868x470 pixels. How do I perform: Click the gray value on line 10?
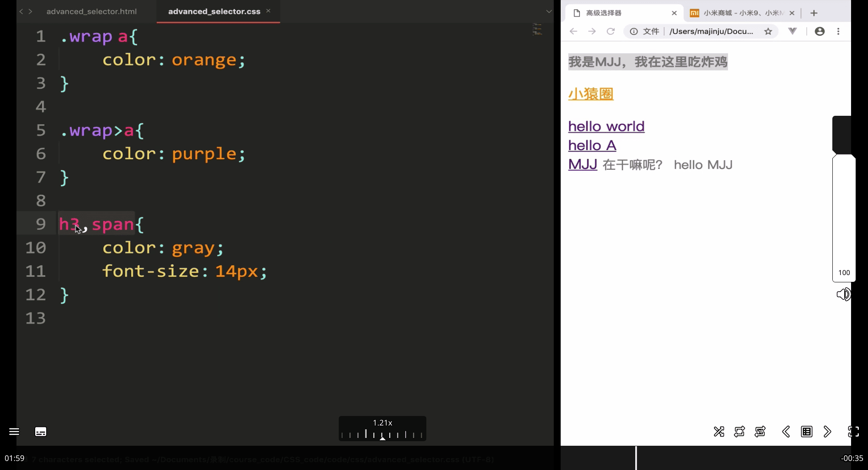193,248
